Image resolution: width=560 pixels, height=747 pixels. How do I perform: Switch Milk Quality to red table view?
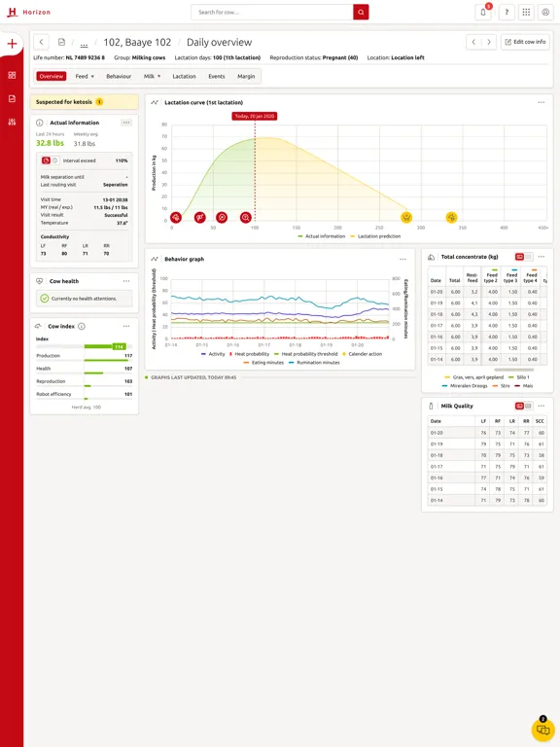(519, 406)
